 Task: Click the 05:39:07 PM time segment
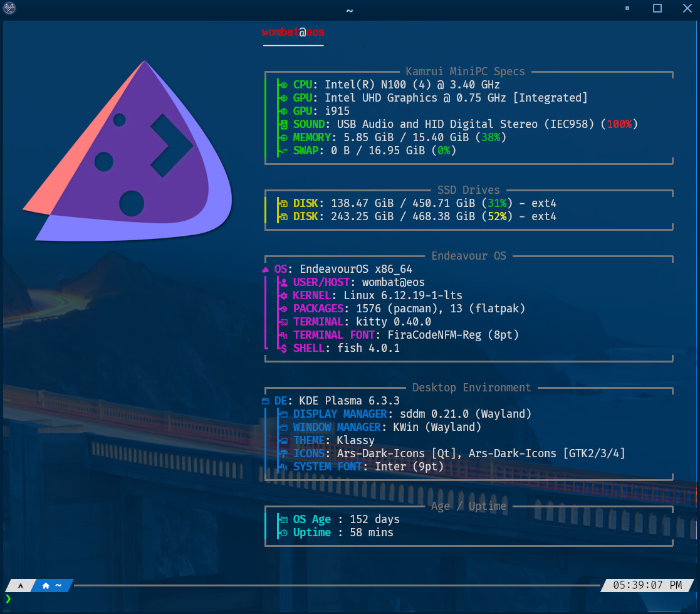tap(647, 585)
